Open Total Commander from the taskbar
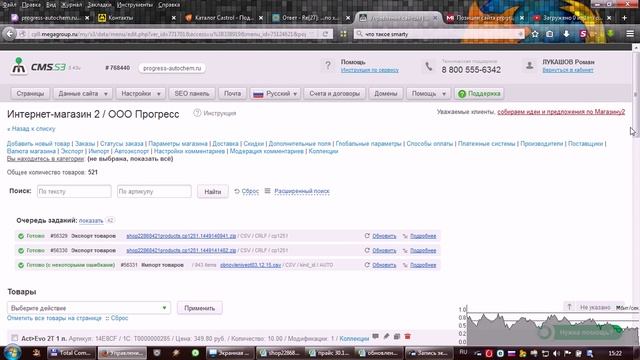Viewport: 640px width, 360px height. pos(71,353)
